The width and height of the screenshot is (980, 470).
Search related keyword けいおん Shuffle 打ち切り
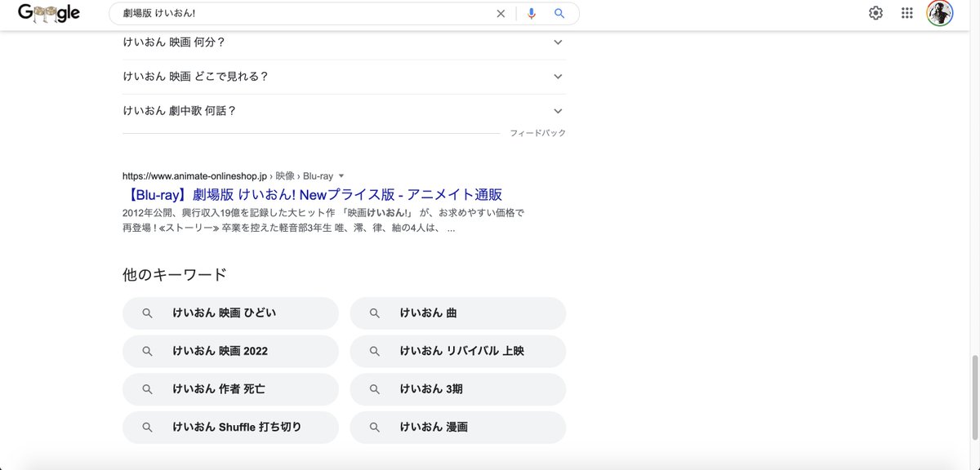click(230, 428)
